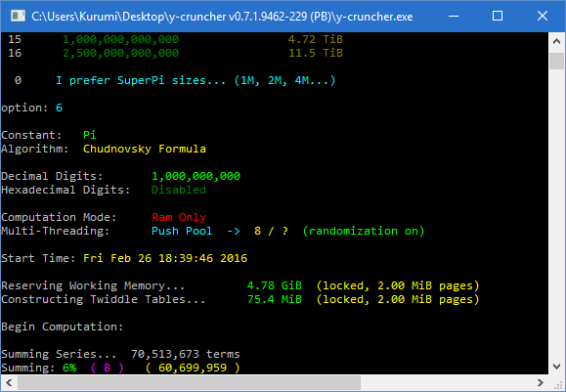Click the vertical scrollbar thumb

point(556,61)
